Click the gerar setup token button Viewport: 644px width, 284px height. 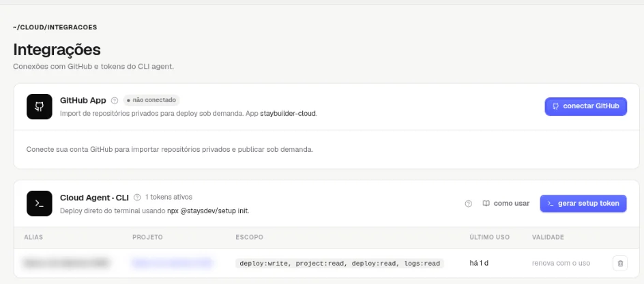pyautogui.click(x=583, y=204)
